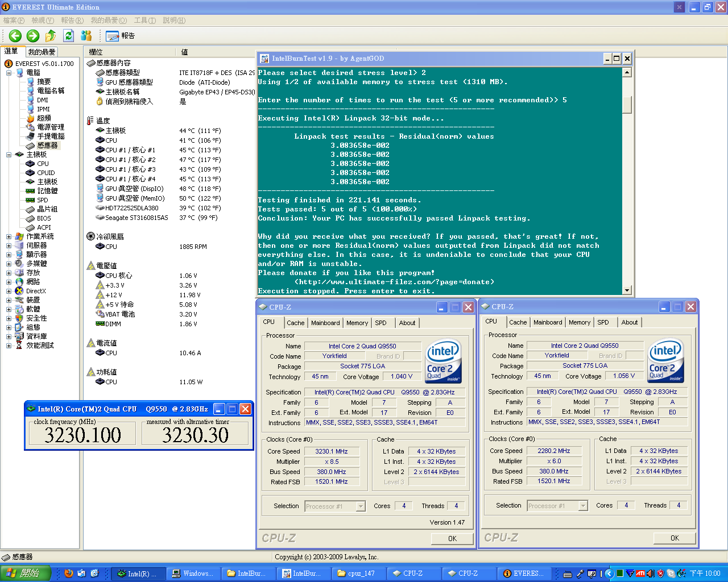The image size is (728, 582).
Task: Click the green Forward arrow in EVEREST toolbar
Action: tap(33, 36)
